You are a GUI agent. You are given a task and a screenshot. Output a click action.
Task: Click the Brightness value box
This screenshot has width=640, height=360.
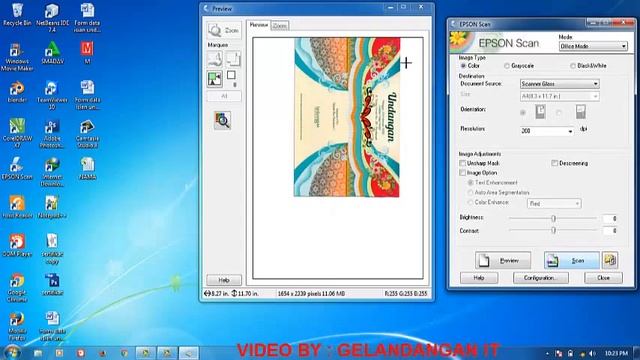pyautogui.click(x=610, y=219)
